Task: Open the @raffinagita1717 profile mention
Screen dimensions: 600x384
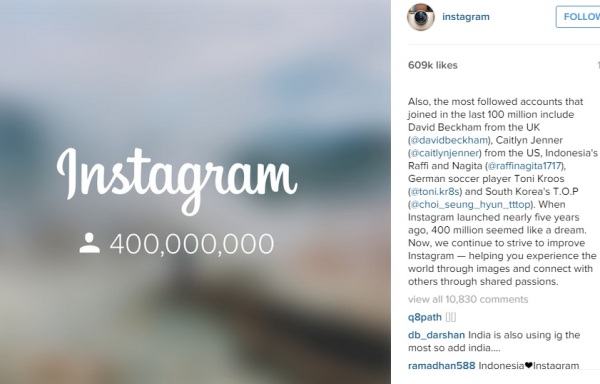Action: 525,166
